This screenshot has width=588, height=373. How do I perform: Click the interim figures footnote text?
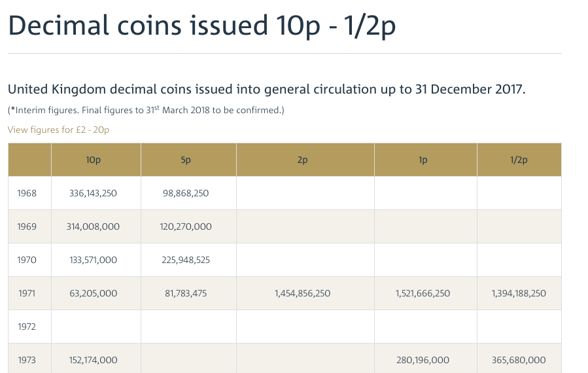[146, 110]
